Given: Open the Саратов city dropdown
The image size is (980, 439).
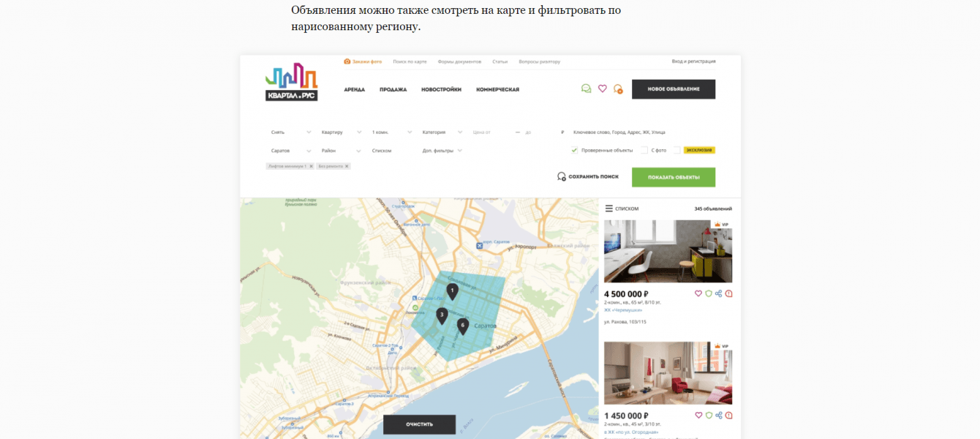Looking at the screenshot, I should click(x=291, y=151).
